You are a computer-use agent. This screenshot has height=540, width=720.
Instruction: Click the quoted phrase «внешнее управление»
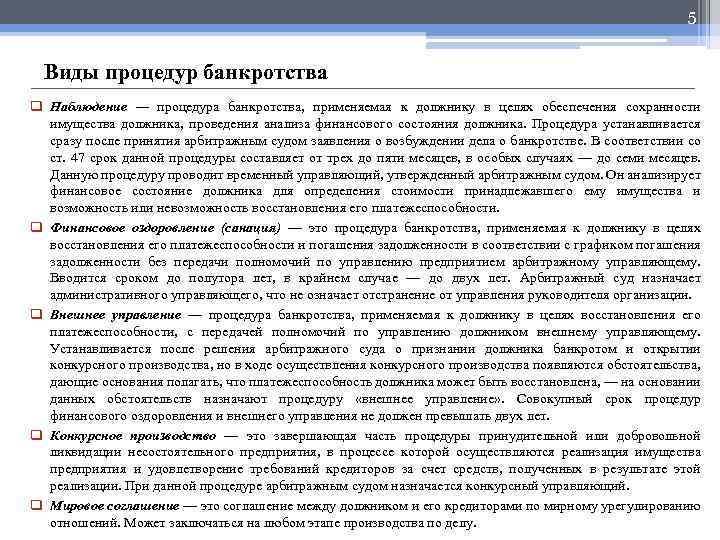430,399
